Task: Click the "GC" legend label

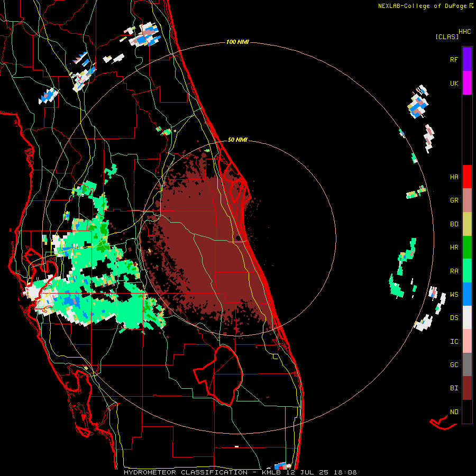Action: coord(454,365)
